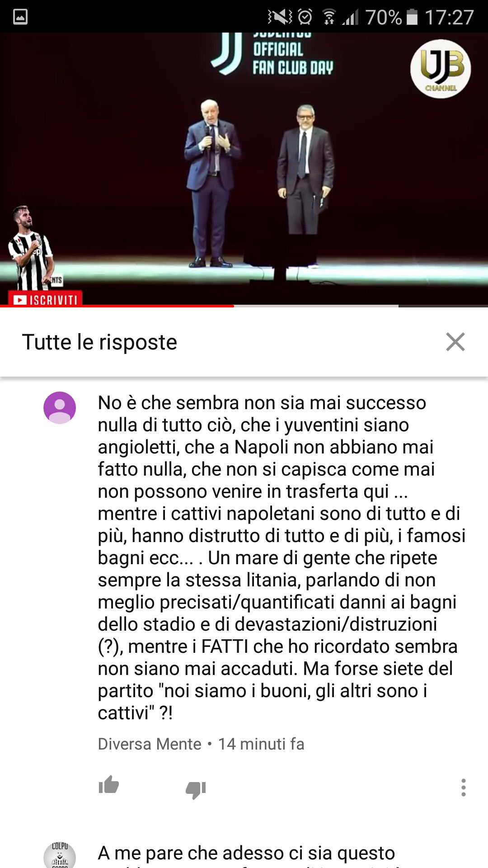Viewport: 488px width, 868px height.
Task: Select the comment text starting 'No è che sembra'
Action: click(x=282, y=558)
